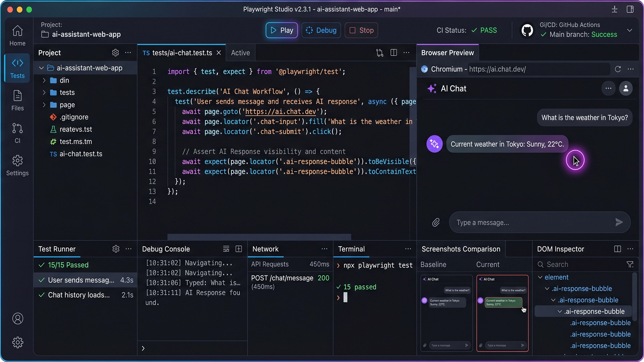Screen dimensions: 644x362
Task: Open Settings from the sidebar
Action: [x=17, y=166]
